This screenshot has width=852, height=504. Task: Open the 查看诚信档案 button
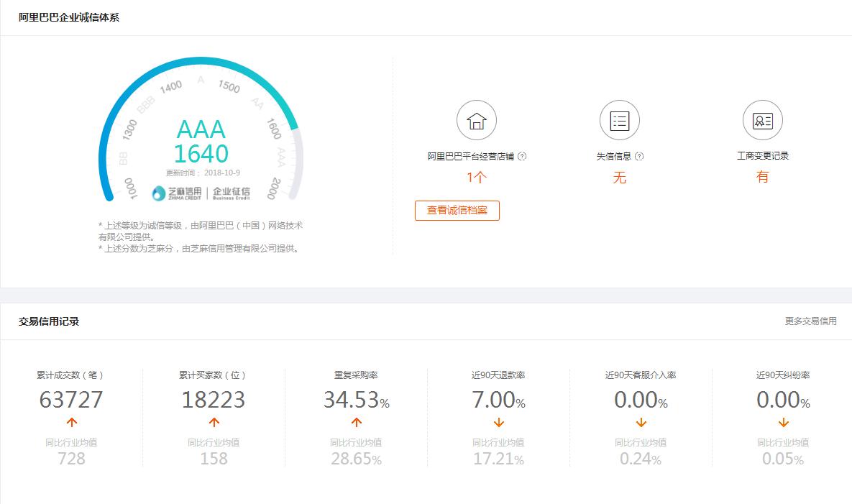(457, 210)
